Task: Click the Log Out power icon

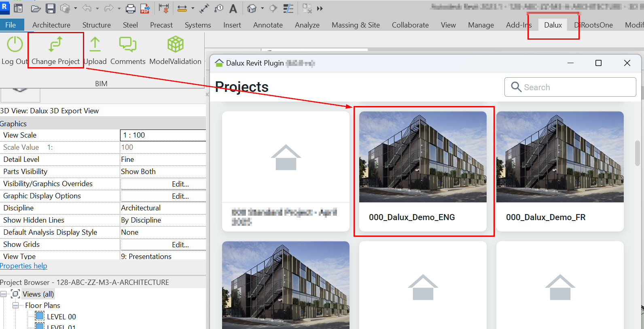Action: 15,45
